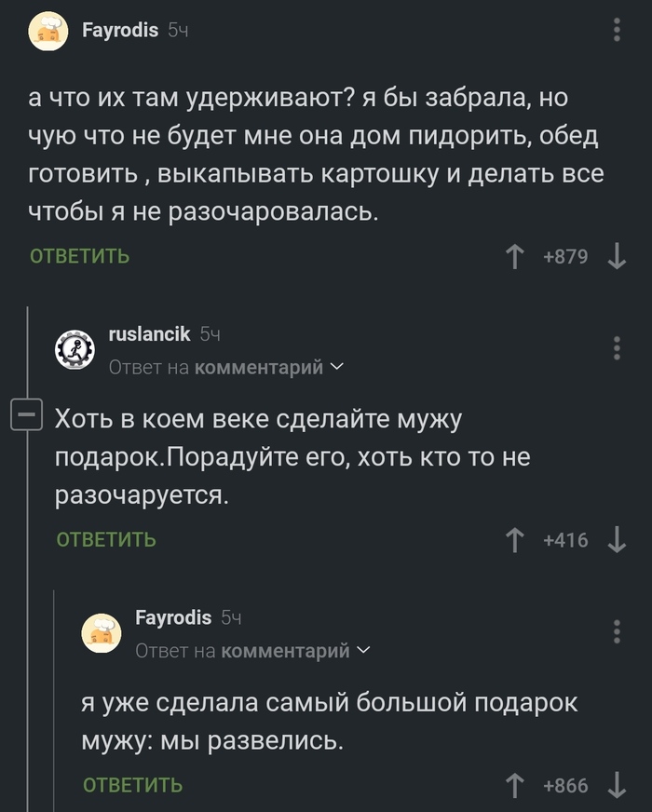Click the upvote arrow showing +879
Viewport: 652px width, 812px height.
[x=515, y=256]
